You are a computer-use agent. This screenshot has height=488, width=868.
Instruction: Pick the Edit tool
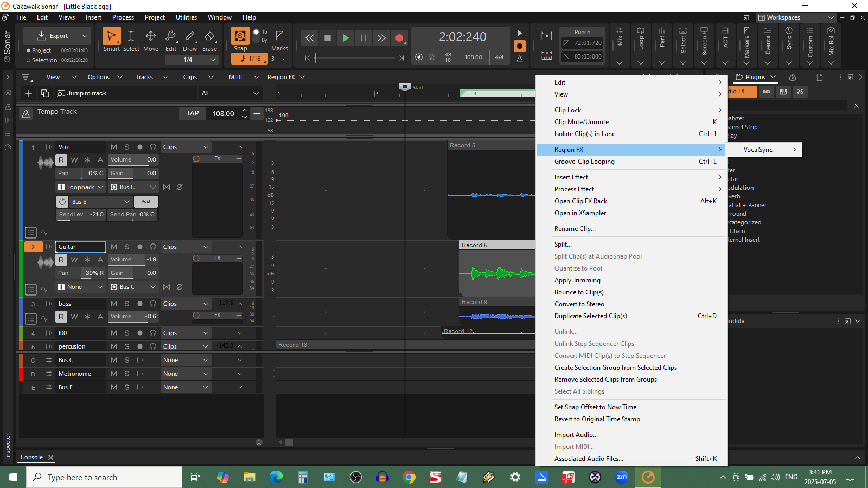point(170,36)
